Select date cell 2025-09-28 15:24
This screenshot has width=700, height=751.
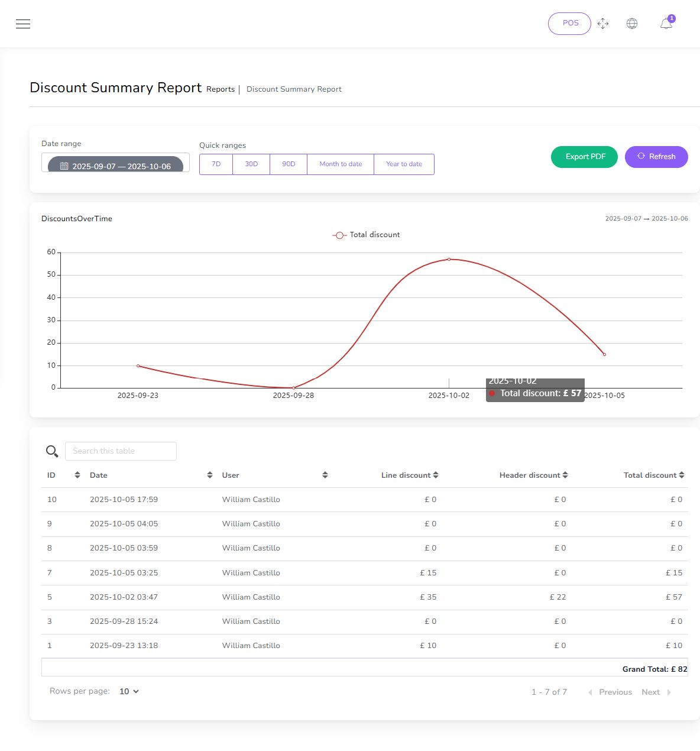pyautogui.click(x=124, y=621)
